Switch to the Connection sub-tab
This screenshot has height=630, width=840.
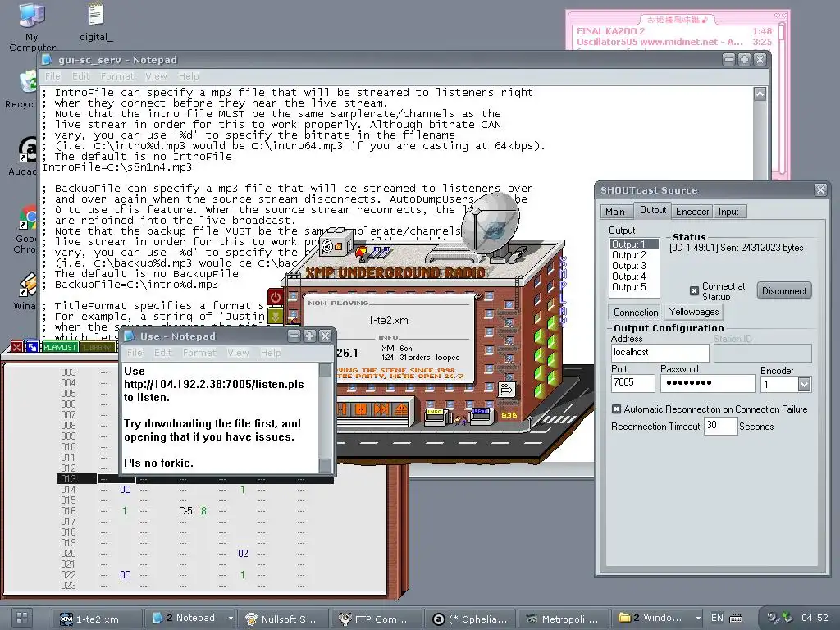click(x=636, y=313)
